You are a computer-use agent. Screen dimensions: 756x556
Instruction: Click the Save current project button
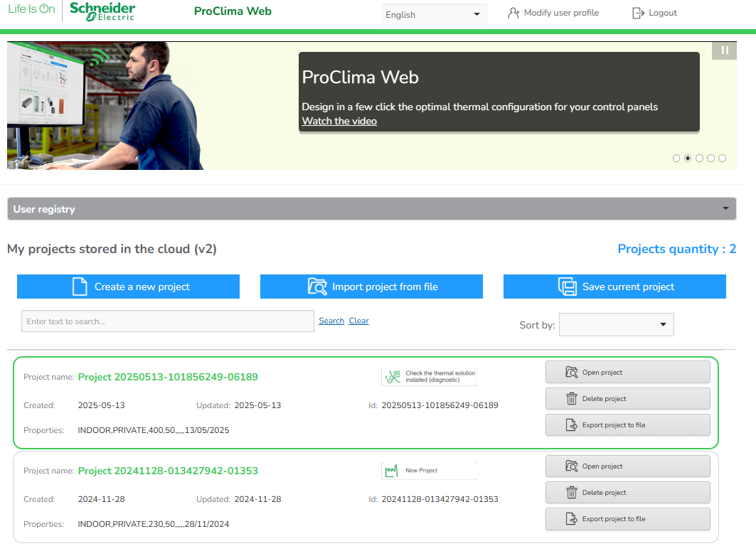click(614, 287)
